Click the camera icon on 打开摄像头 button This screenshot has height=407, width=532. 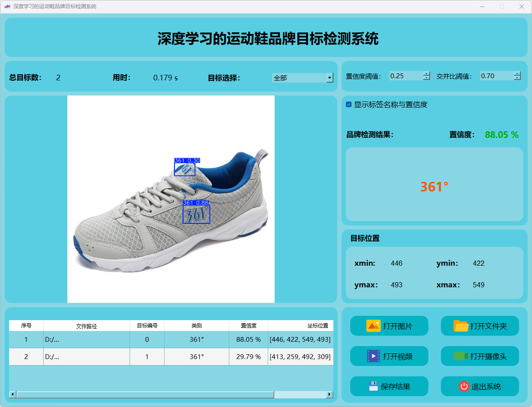pyautogui.click(x=461, y=356)
